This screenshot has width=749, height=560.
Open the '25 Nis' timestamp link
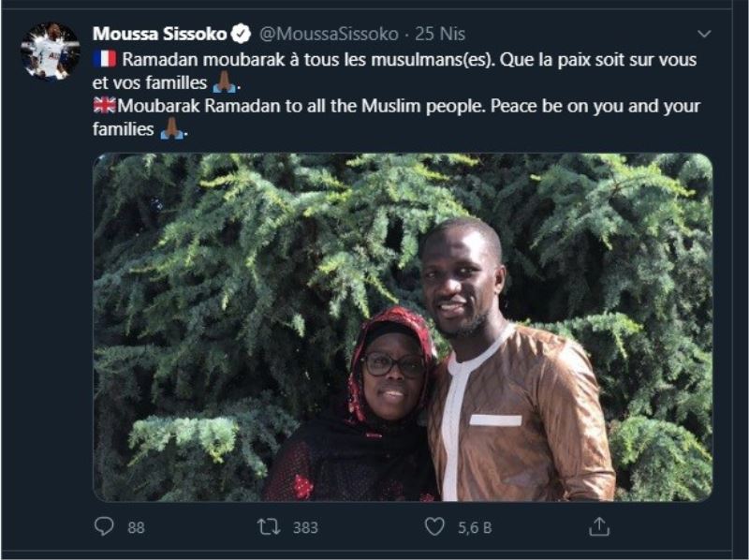440,34
